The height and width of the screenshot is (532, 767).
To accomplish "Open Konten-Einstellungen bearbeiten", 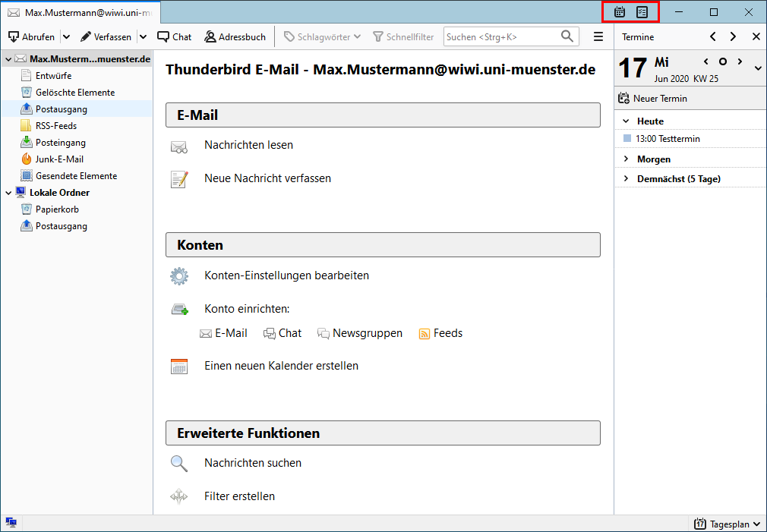I will tap(286, 275).
